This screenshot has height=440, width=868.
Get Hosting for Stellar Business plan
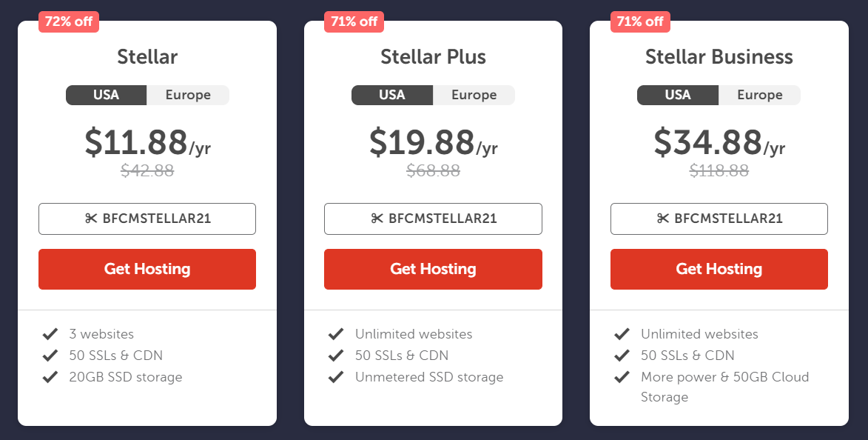719,269
